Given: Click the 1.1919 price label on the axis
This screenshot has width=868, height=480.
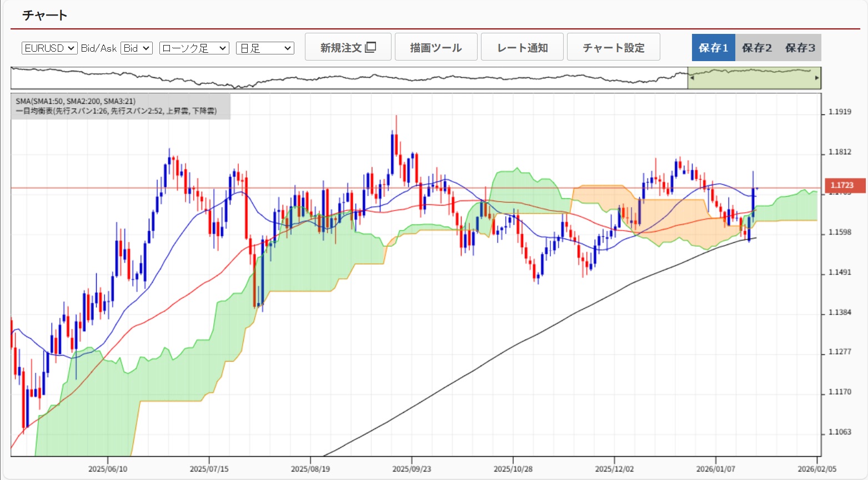Looking at the screenshot, I should [x=840, y=112].
